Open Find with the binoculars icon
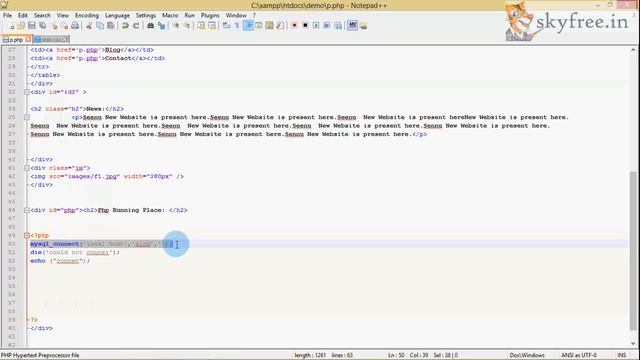Screen dimensions: 640x360 [150, 26]
